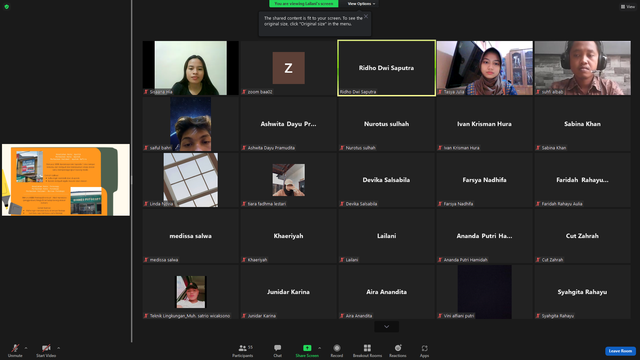Click the 'You are viewing Lailani's screen' banner

pyautogui.click(x=304, y=4)
